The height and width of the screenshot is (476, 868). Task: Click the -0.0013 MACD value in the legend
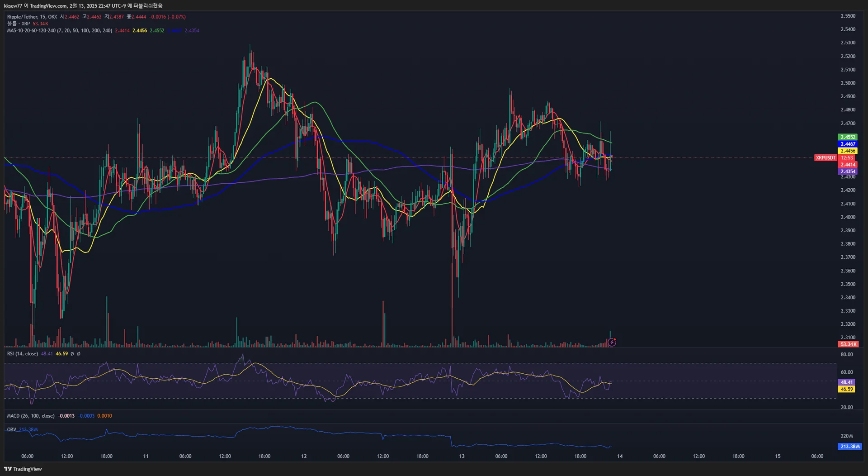(x=66, y=416)
